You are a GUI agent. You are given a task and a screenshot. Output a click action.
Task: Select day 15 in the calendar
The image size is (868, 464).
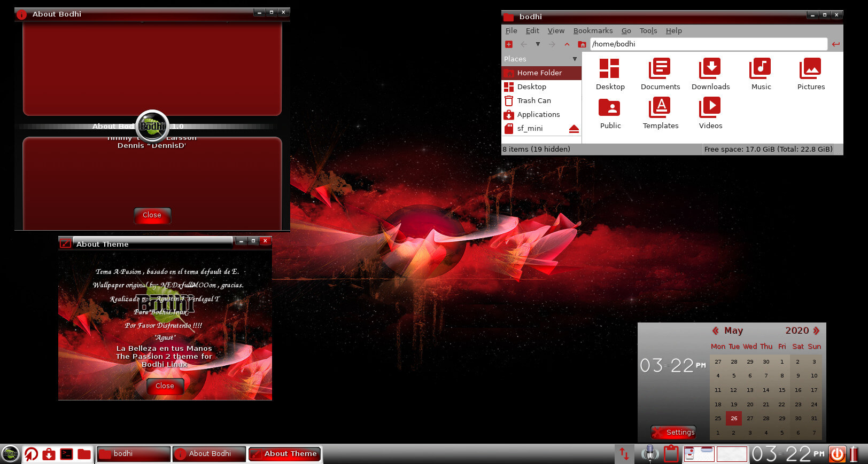(x=782, y=390)
